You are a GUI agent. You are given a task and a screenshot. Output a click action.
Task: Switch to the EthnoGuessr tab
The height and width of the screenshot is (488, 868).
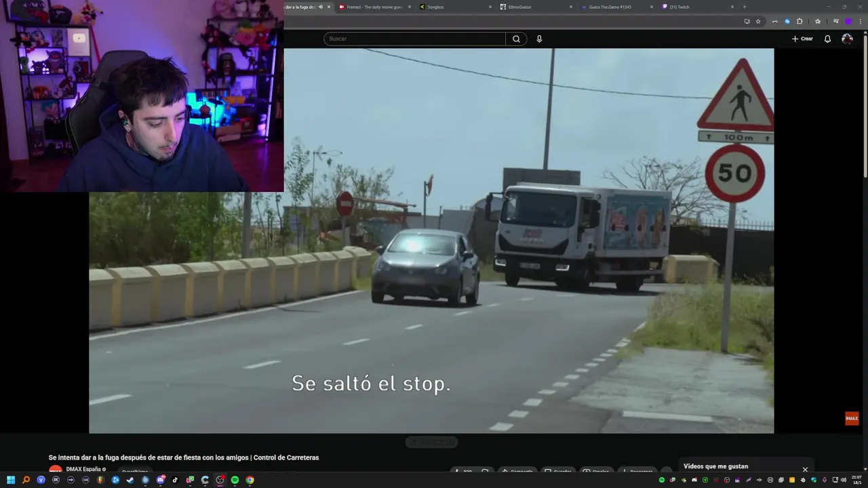(536, 7)
